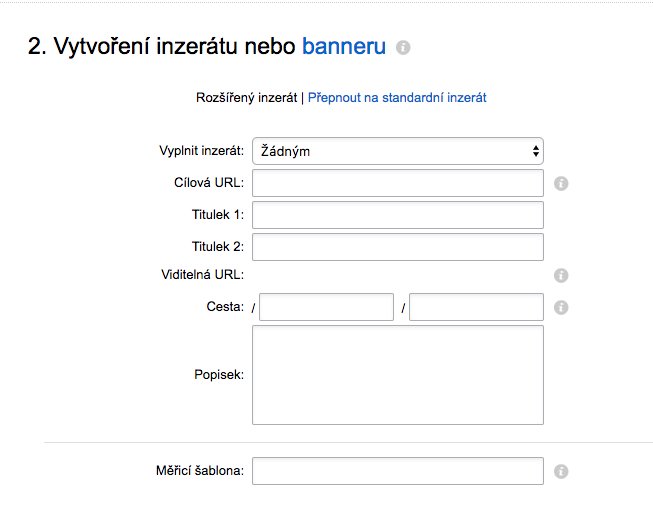Click the Titulek 1 label
Image resolution: width=653 pixels, height=531 pixels.
click(x=218, y=215)
